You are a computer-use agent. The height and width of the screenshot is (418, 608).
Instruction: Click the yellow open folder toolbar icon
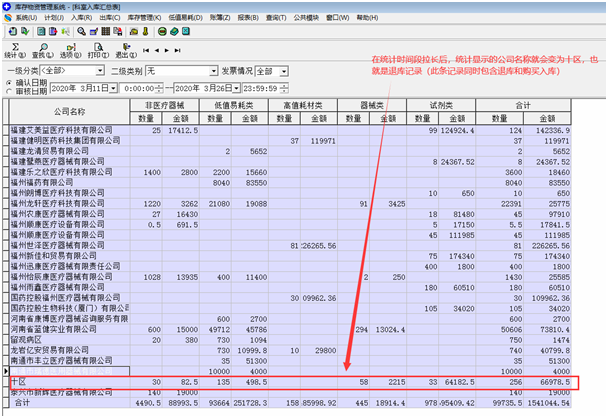click(x=134, y=31)
